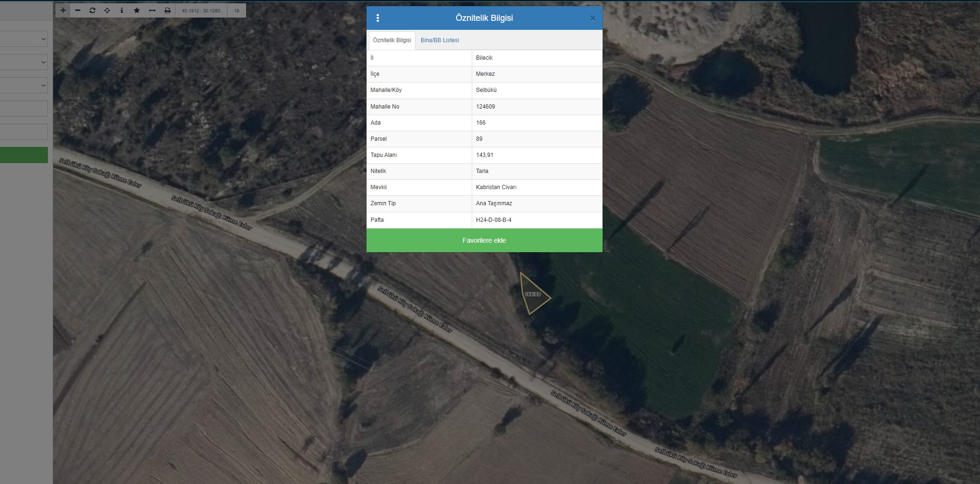This screenshot has height=484, width=980.
Task: Select the distance measure arrow tool
Action: (152, 10)
